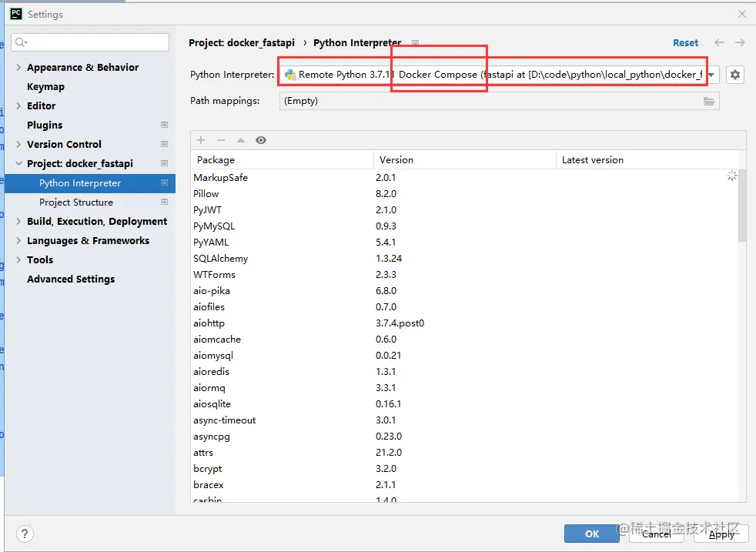Open Project Structure page
The width and height of the screenshot is (756, 552).
point(76,202)
